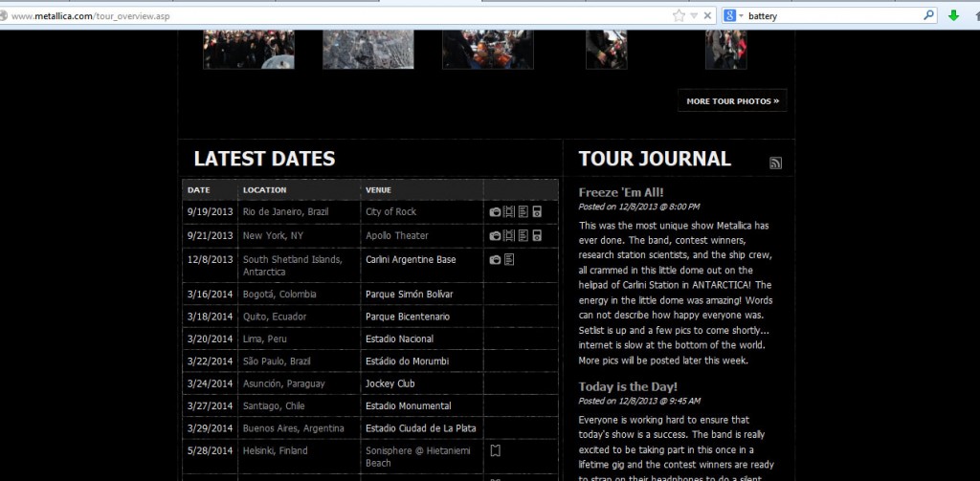Click 'New York, NY' location link
Screen dimensions: 980x481
tap(273, 235)
